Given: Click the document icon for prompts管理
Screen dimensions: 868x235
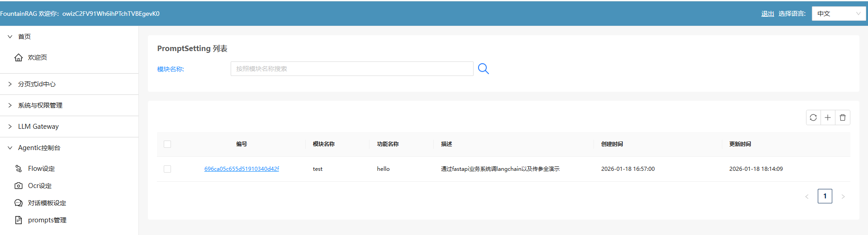Looking at the screenshot, I should coord(19,220).
